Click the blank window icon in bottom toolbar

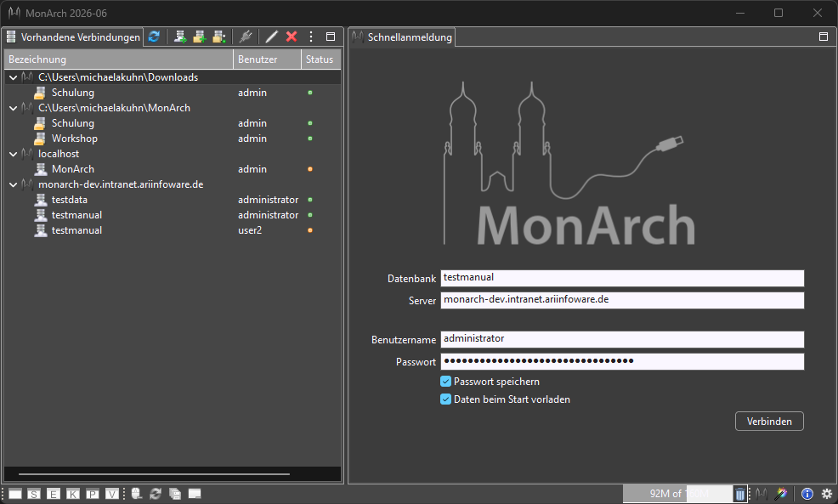pyautogui.click(x=15, y=494)
